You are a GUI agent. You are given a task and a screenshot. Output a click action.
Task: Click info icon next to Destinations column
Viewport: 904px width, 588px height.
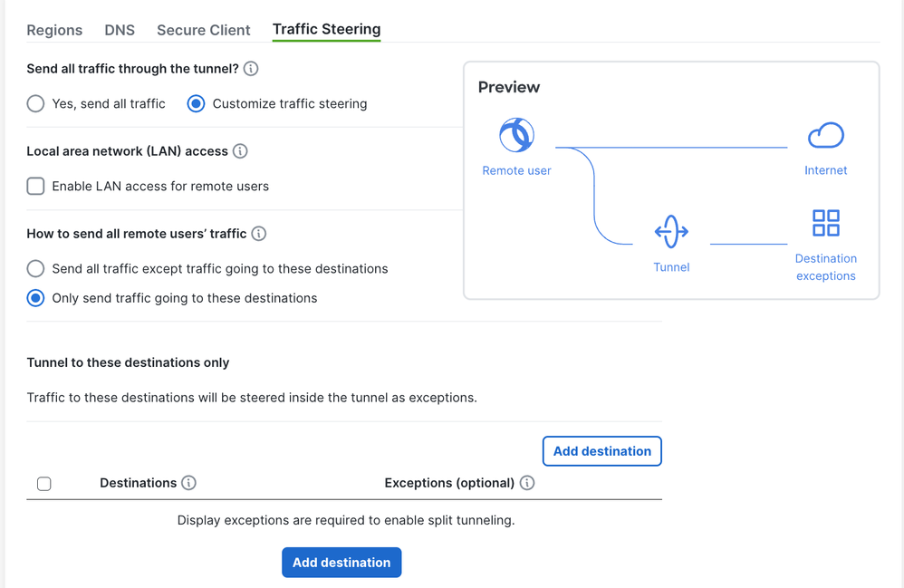click(188, 483)
